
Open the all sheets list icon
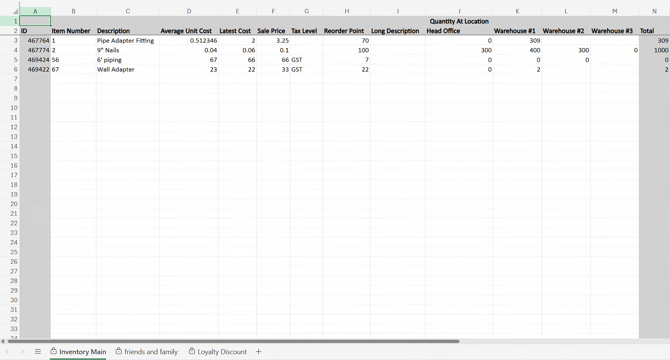pyautogui.click(x=38, y=351)
